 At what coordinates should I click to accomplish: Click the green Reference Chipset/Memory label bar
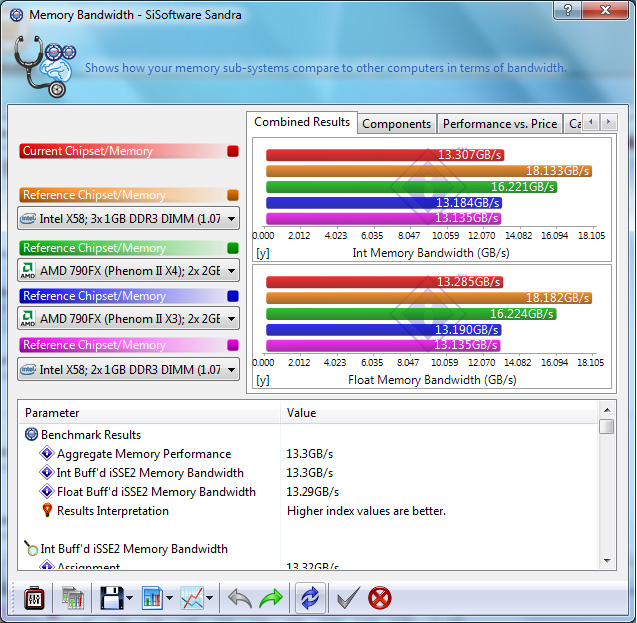[x=123, y=248]
